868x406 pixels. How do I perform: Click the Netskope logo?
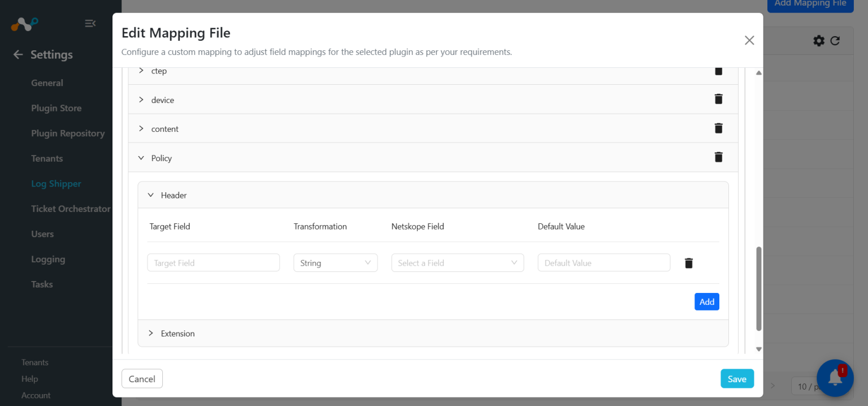point(24,24)
